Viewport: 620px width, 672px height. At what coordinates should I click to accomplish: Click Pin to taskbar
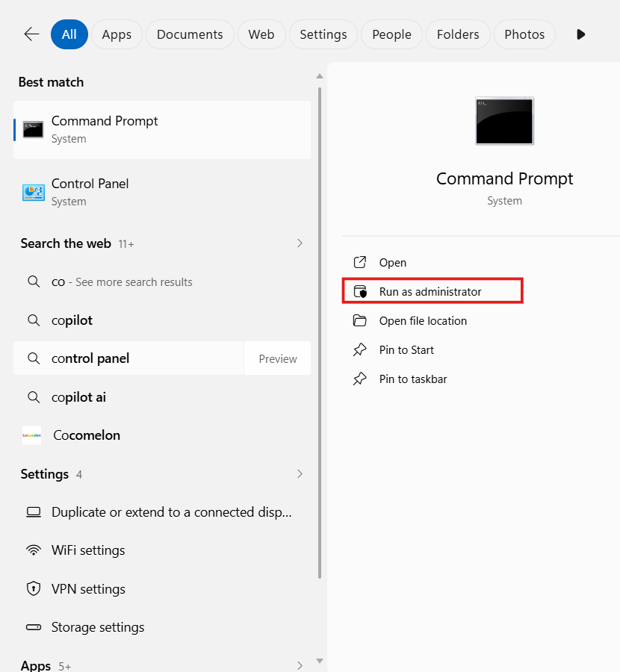480,379
